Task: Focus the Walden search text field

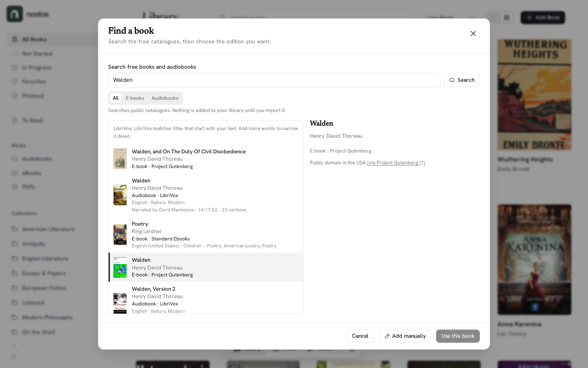Action: point(274,80)
